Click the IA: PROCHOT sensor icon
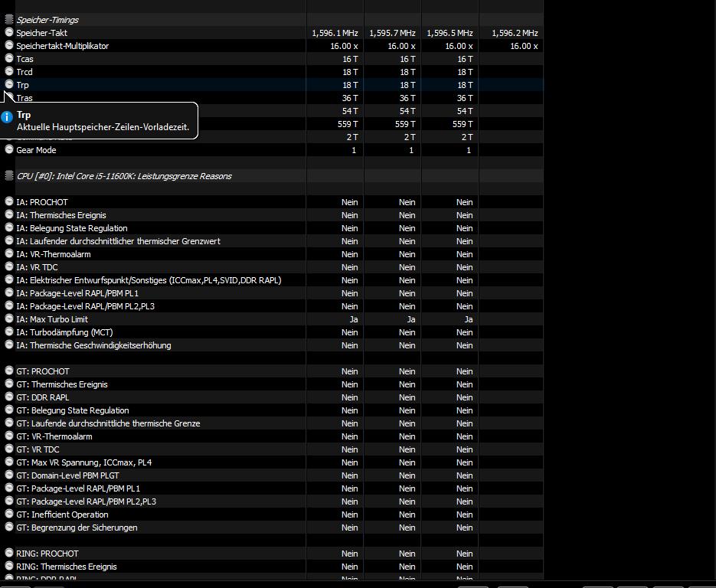This screenshot has width=716, height=588. (9, 201)
